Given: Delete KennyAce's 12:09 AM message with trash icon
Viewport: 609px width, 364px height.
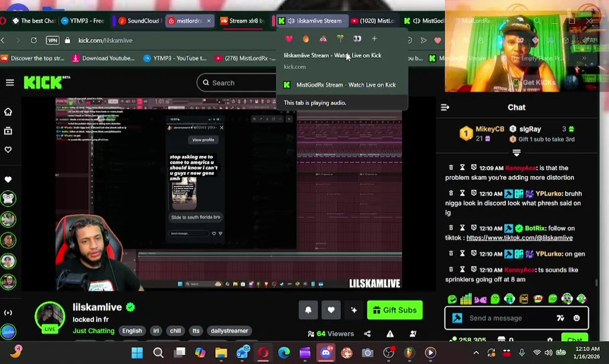Looking at the screenshot, I should (x=451, y=168).
